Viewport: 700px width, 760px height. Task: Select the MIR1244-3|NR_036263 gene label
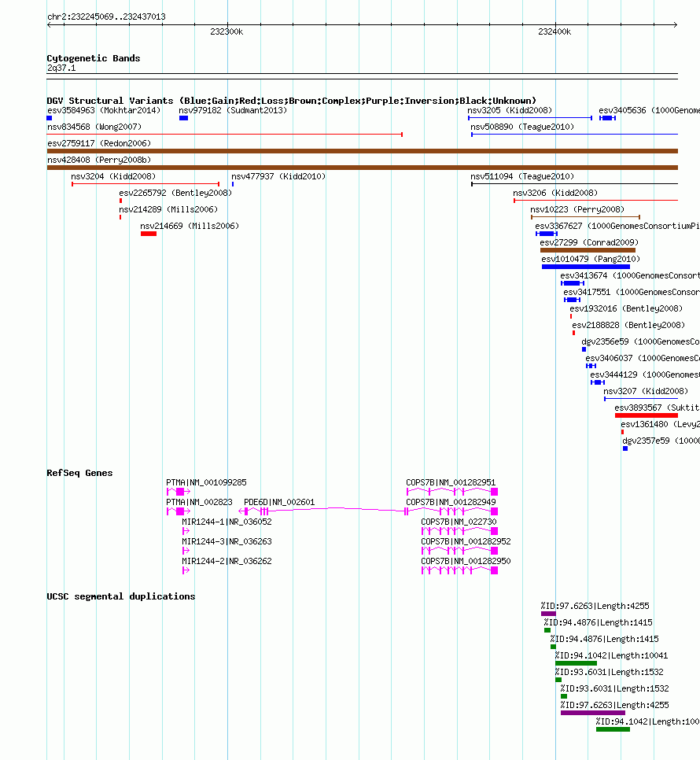point(227,541)
